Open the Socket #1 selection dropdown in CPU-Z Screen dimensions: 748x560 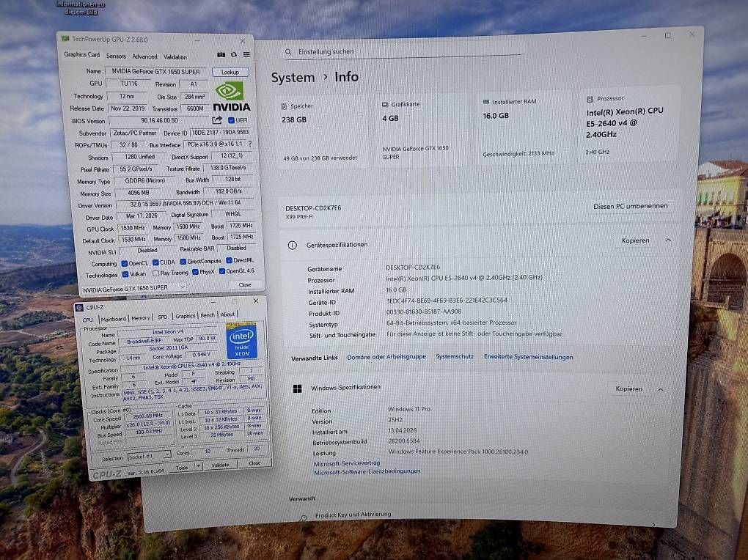click(x=150, y=456)
